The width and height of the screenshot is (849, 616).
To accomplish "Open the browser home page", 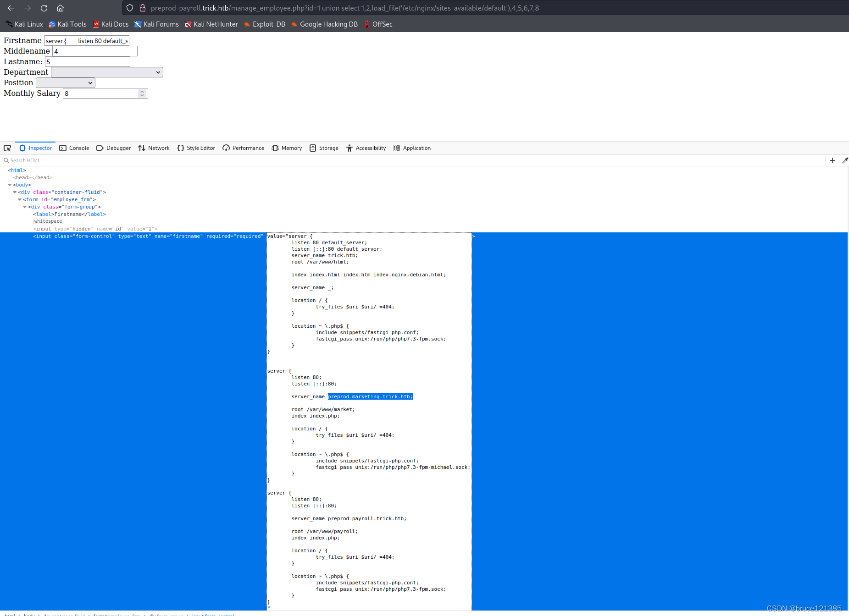I will tap(60, 8).
